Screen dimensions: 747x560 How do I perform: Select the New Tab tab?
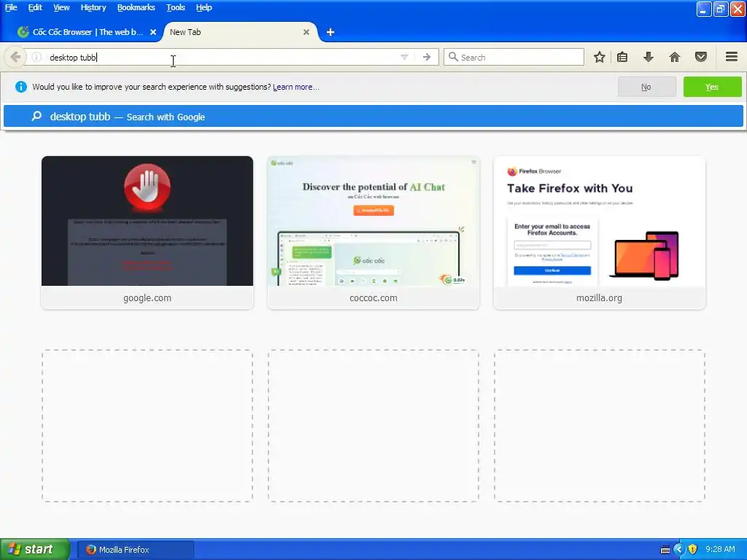point(240,32)
